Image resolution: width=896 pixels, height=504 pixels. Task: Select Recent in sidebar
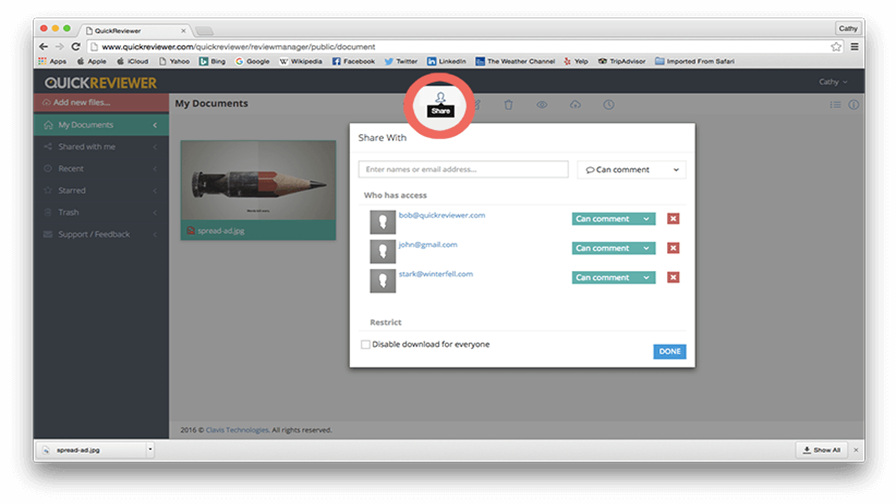click(x=101, y=169)
